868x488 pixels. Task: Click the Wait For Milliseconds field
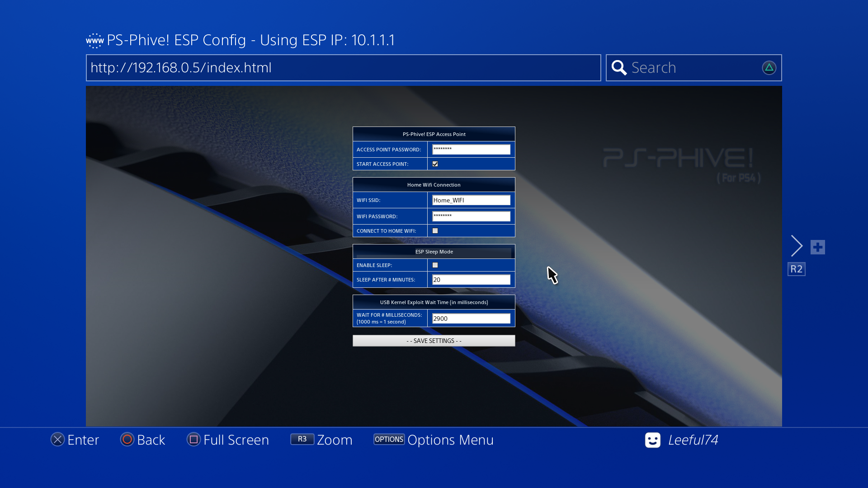click(x=471, y=319)
